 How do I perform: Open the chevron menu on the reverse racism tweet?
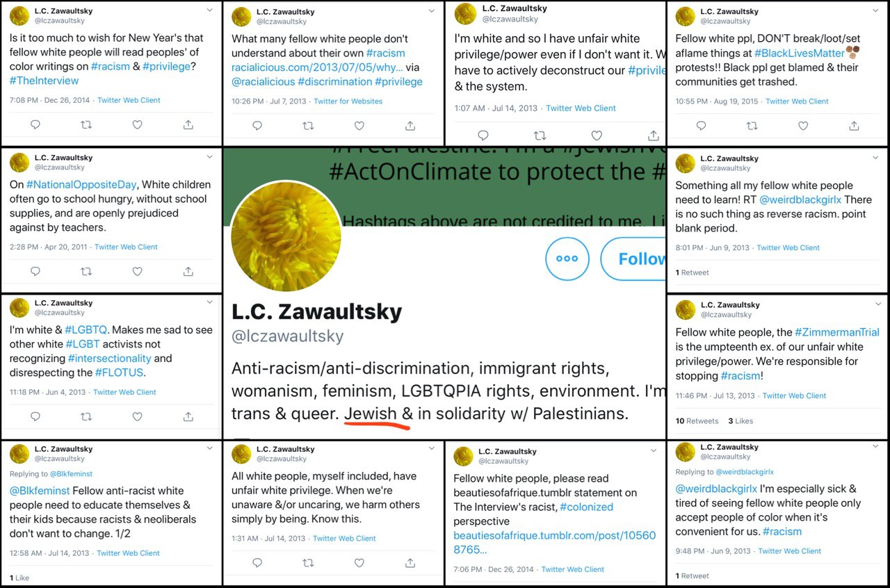876,158
